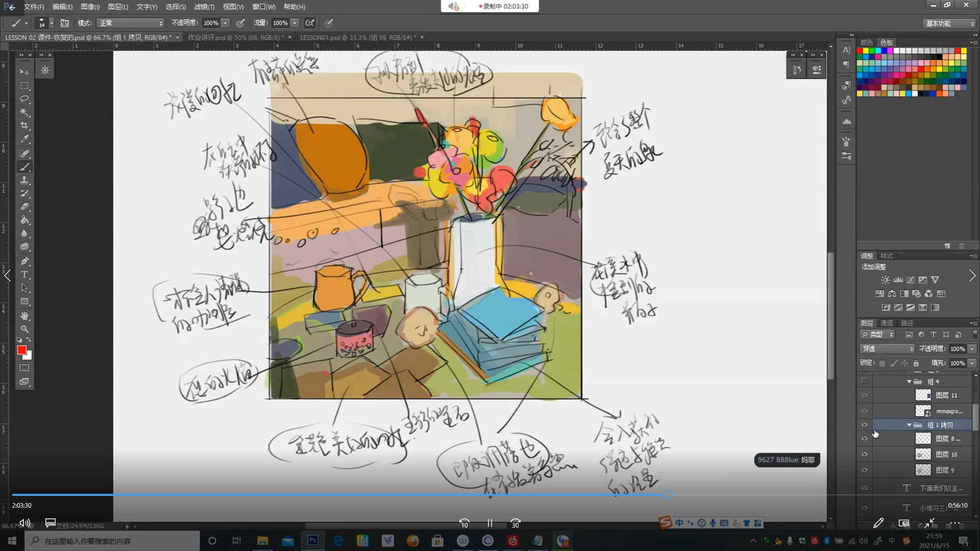This screenshot has width=980, height=551.
Task: Click the red foreground color swatch
Action: (21, 350)
